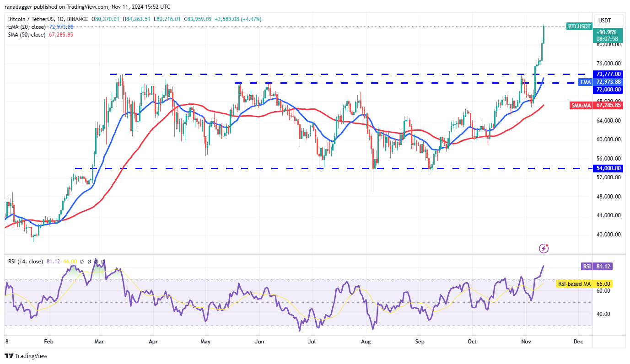Viewport: 630px width, 364px height.
Task: Click the 56,000.00 price axis label
Action: [609, 159]
